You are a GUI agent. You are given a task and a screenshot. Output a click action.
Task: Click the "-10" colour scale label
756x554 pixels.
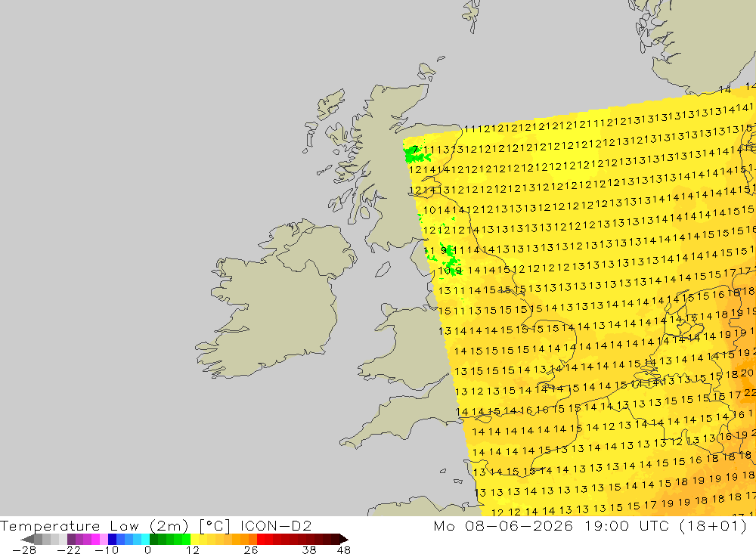[106, 549]
